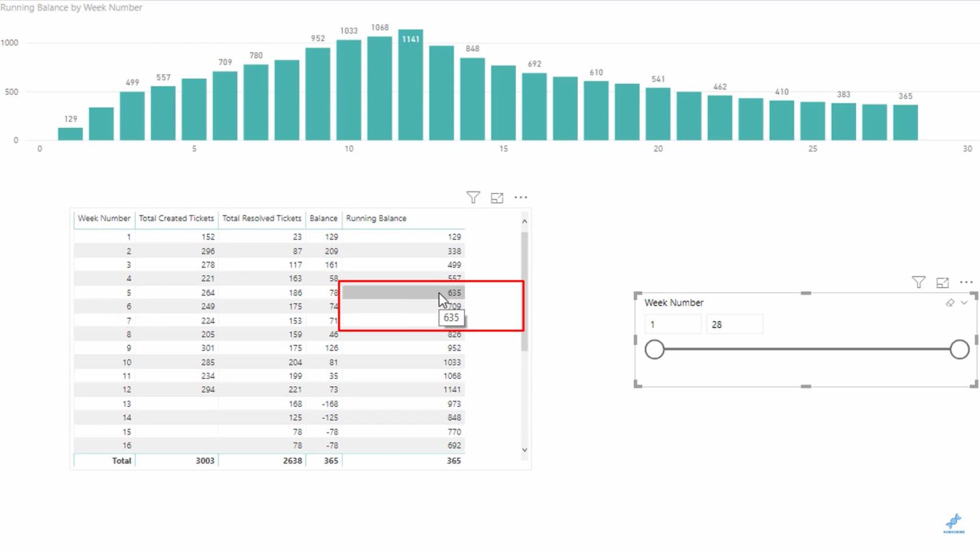
Task: Click the Week Number slider track
Action: pos(807,349)
